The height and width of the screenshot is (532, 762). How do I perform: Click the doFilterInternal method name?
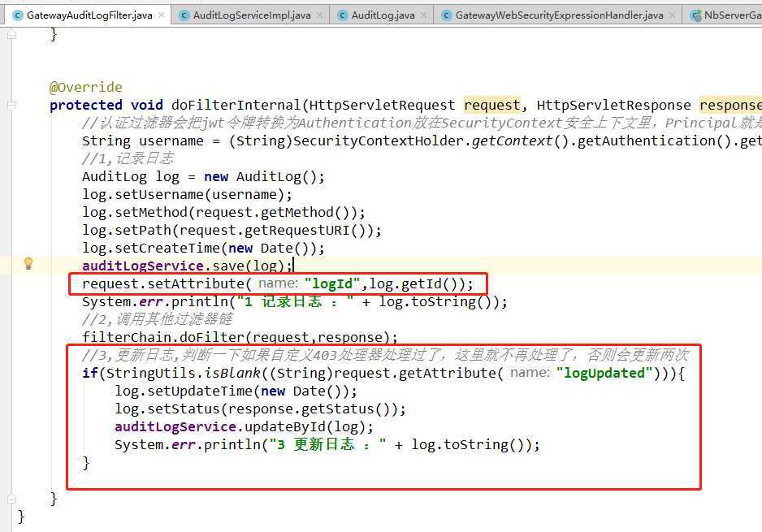click(x=236, y=105)
